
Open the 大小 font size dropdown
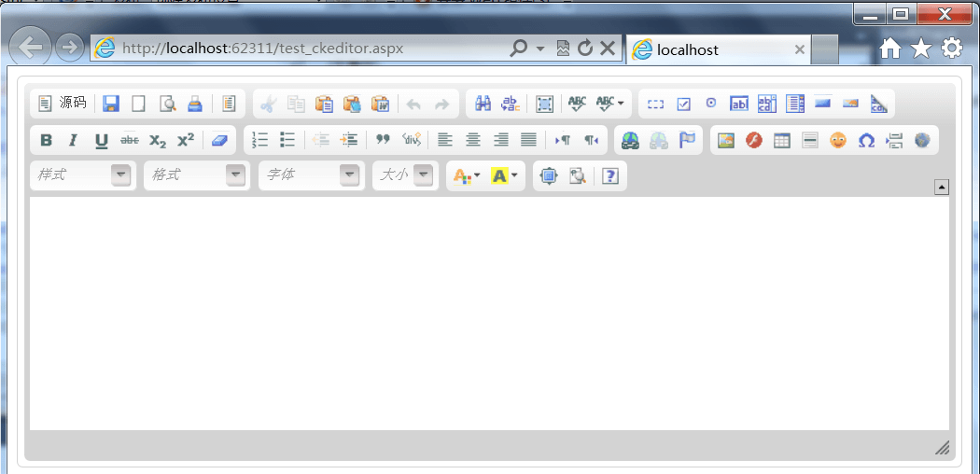[x=406, y=175]
